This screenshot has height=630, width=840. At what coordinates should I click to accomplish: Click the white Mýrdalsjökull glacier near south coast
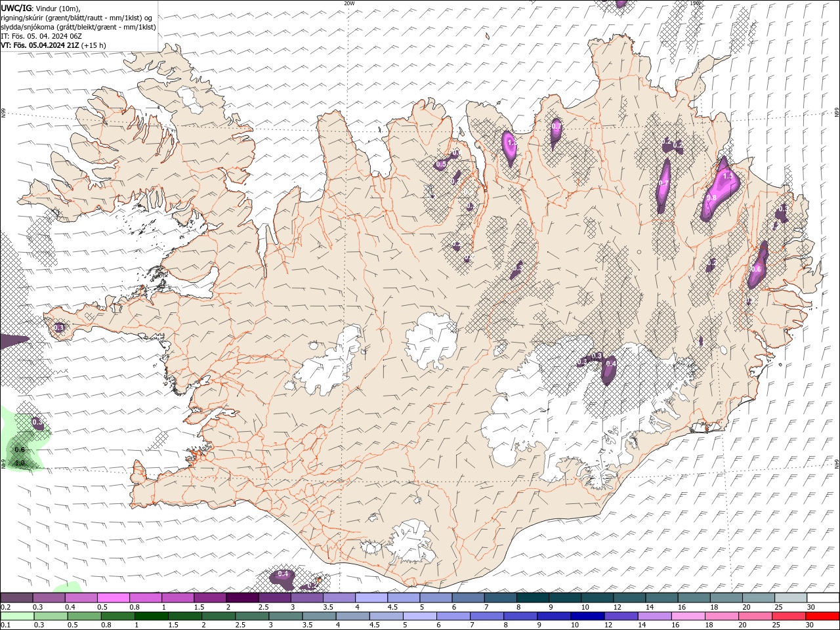(412, 542)
